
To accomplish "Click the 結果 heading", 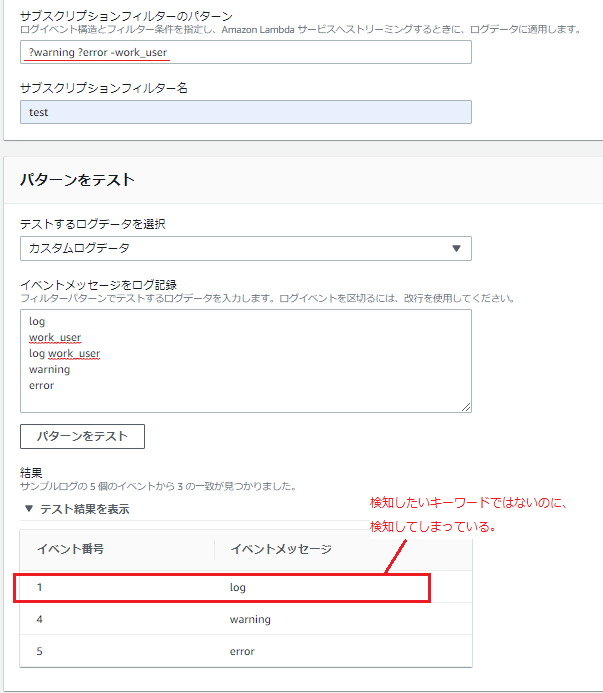I will [31, 473].
